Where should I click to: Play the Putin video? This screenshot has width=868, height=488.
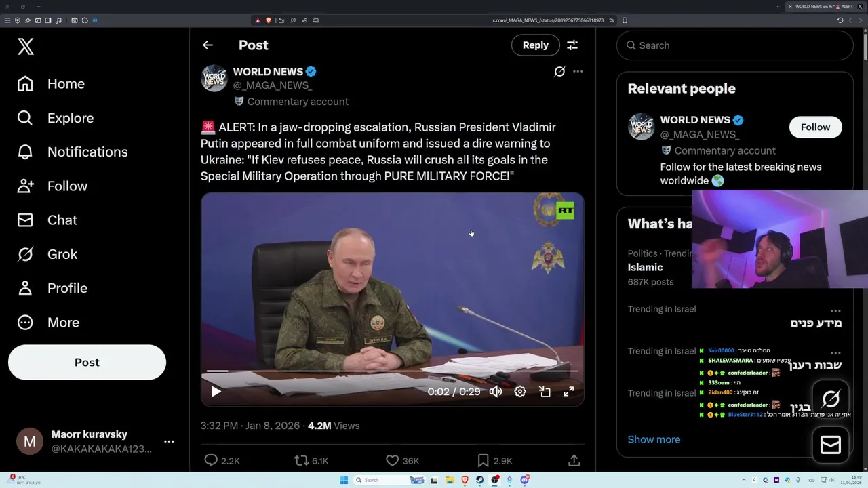coord(216,391)
